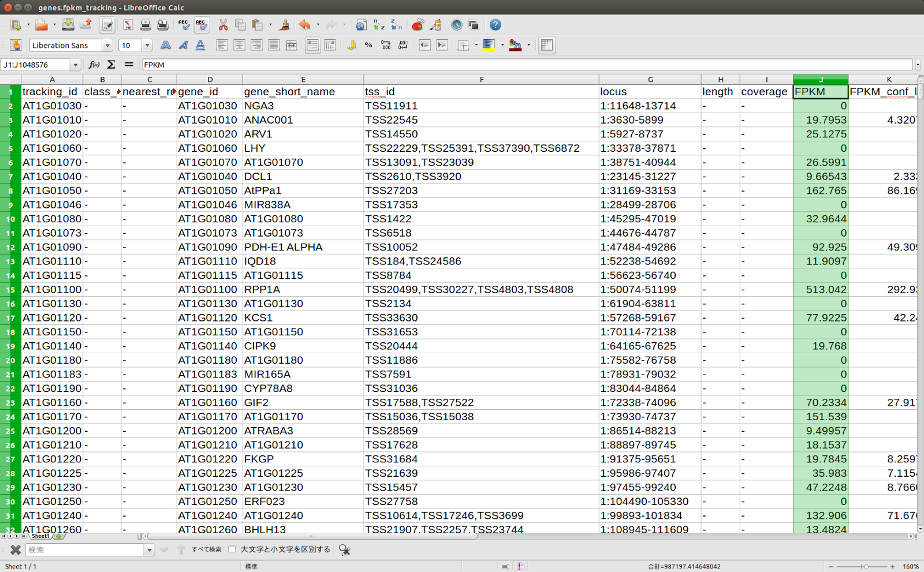This screenshot has width=924, height=572.
Task: Enable the 大文字と小文字を区別する checkbox
Action: pos(232,549)
